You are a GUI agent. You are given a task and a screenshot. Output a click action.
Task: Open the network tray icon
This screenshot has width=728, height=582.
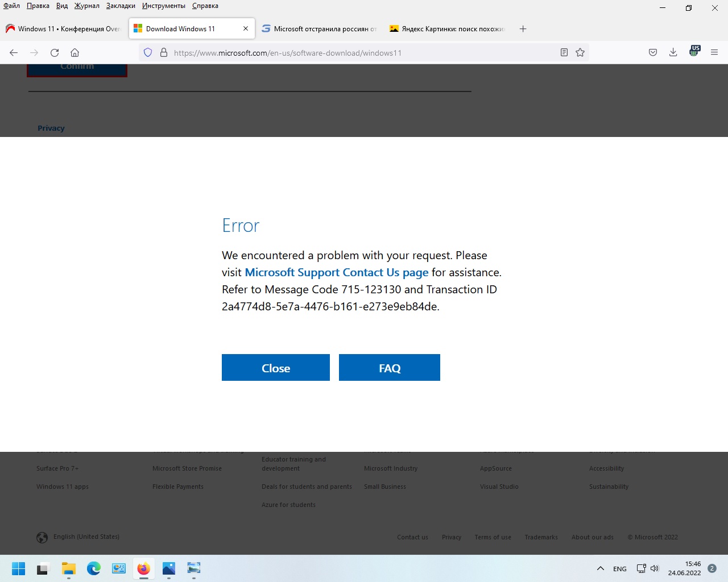(x=642, y=568)
